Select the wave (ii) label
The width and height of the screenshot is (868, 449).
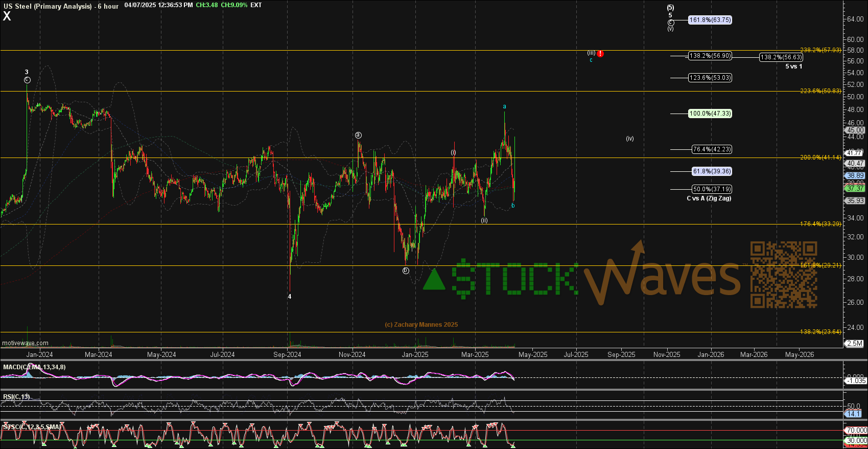tap(484, 220)
